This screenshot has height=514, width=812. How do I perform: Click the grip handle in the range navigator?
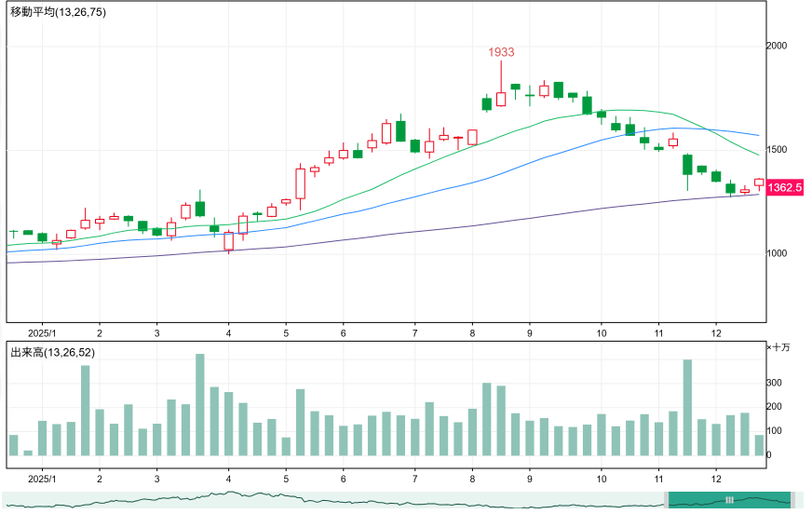coord(729,500)
